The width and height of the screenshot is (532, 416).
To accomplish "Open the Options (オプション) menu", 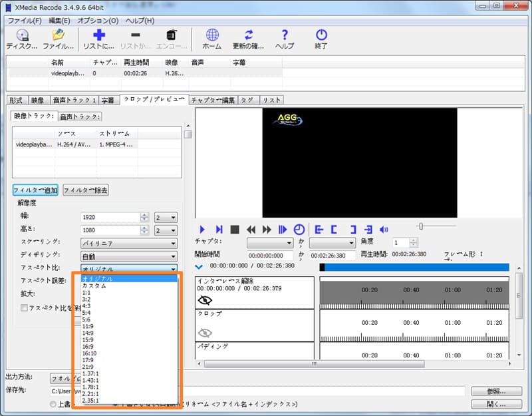I will (98, 21).
